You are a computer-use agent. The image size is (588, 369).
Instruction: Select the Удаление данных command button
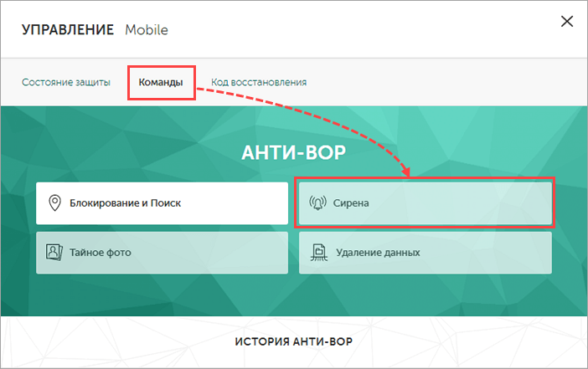pyautogui.click(x=426, y=253)
